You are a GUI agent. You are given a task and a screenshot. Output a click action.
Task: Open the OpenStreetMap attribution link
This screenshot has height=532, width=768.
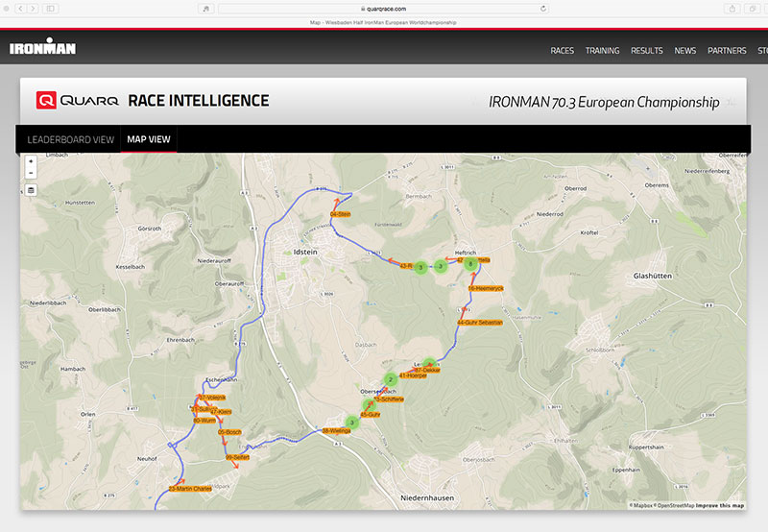676,505
